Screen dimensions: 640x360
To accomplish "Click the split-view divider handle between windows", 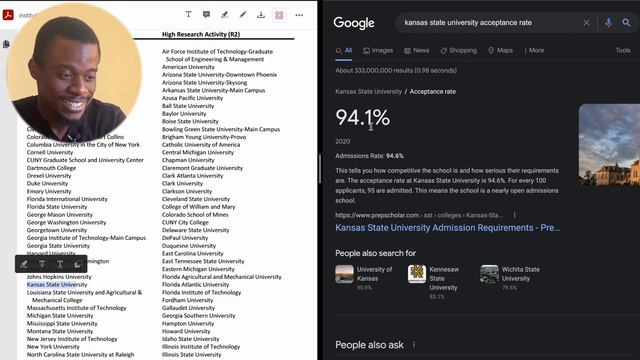I will tap(320, 169).
